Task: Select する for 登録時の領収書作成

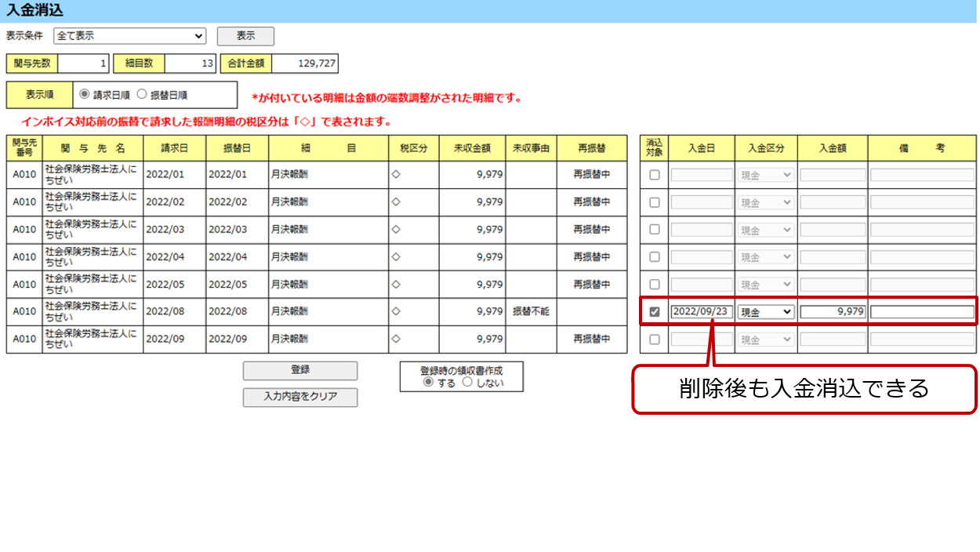Action: click(x=428, y=383)
